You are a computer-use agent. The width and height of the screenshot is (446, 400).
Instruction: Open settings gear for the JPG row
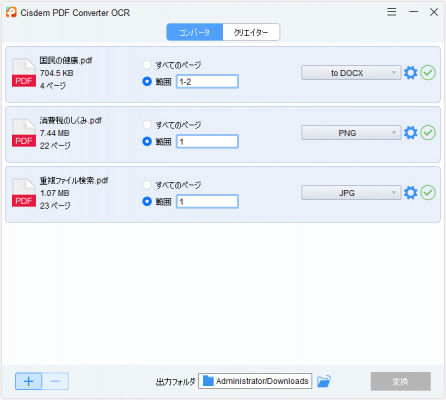(410, 193)
